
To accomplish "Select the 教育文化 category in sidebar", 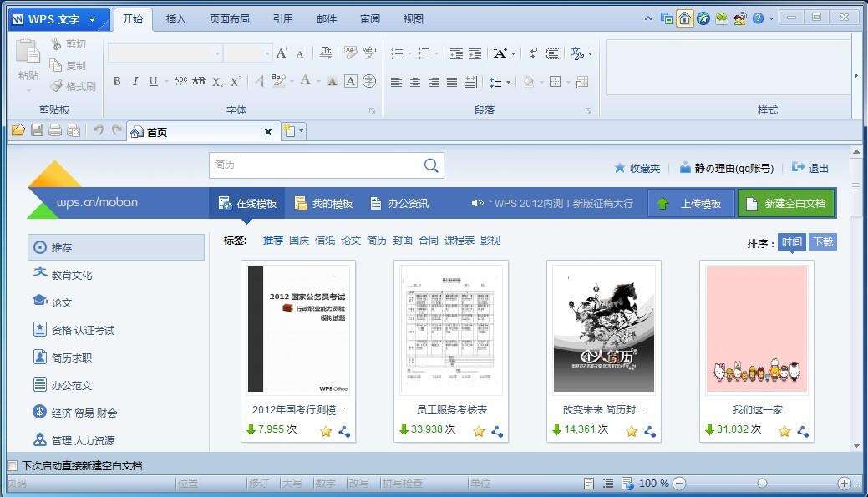I will [63, 275].
